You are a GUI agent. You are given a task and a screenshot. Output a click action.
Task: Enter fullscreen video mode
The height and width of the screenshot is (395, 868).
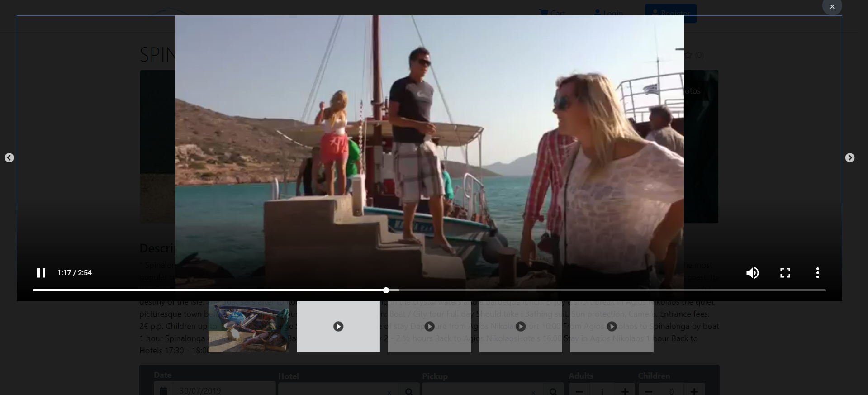point(785,273)
